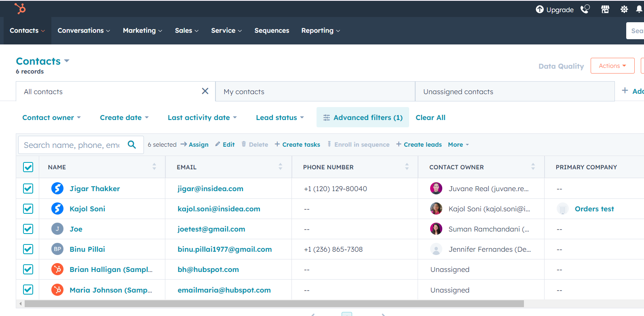Screen dimensions: 644x316
Task: Uncheck the select-all header checkbox
Action: 28,167
